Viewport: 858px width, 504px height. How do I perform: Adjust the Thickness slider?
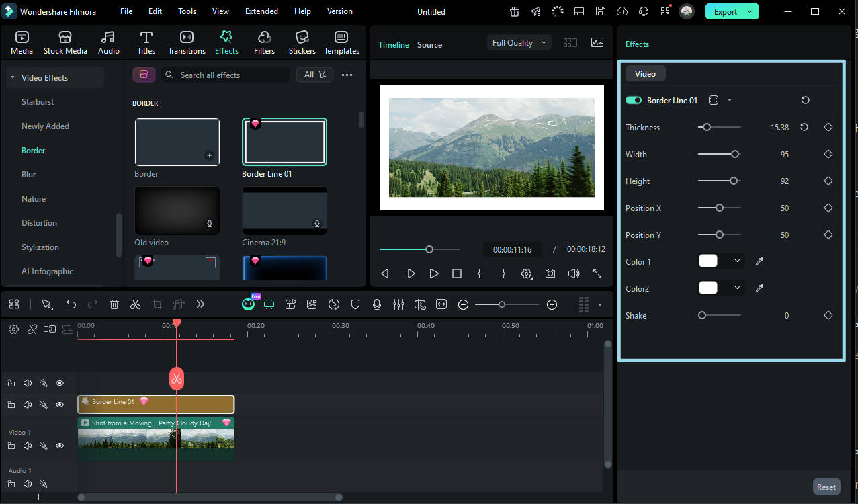[706, 127]
